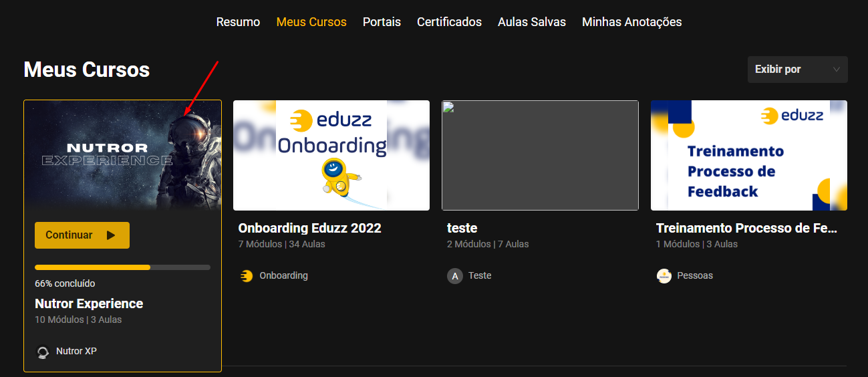868x377 pixels.
Task: Click the Nutror XP producer avatar icon
Action: (43, 352)
